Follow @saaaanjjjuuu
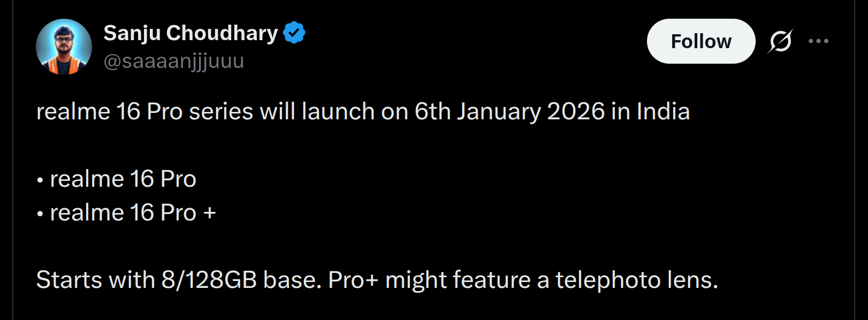The width and height of the screenshot is (868, 320). click(x=701, y=41)
